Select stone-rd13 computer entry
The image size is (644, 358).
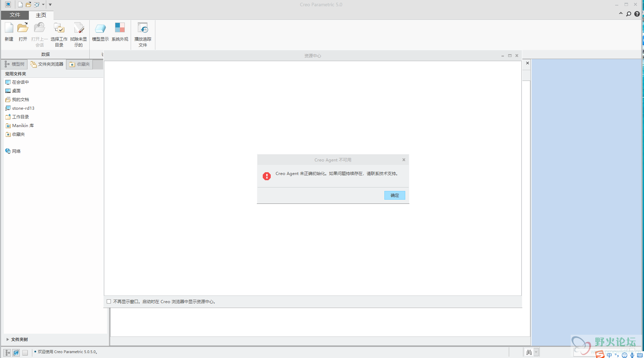(20, 108)
